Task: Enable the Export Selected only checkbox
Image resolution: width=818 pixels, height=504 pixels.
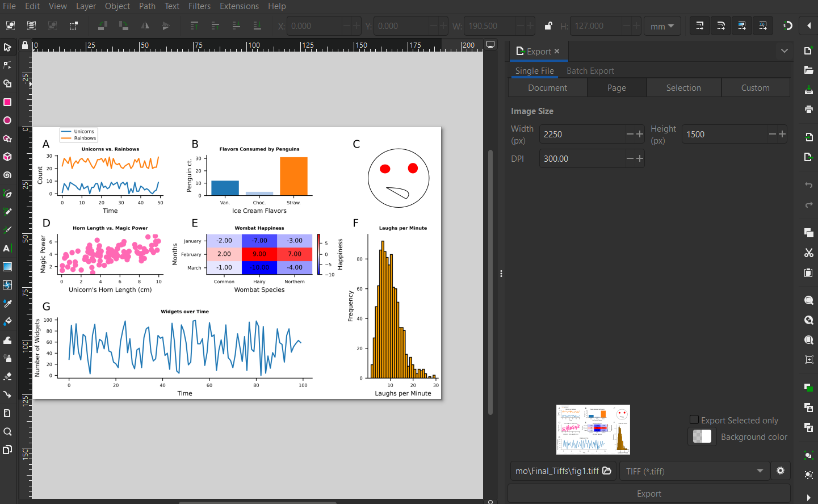Action: pyautogui.click(x=694, y=419)
